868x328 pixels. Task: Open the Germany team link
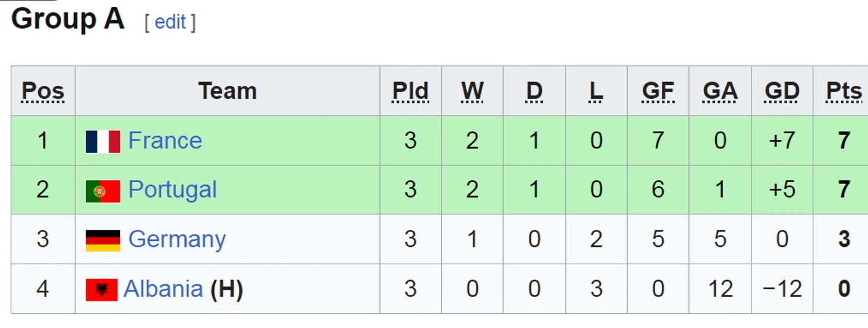coord(177,240)
